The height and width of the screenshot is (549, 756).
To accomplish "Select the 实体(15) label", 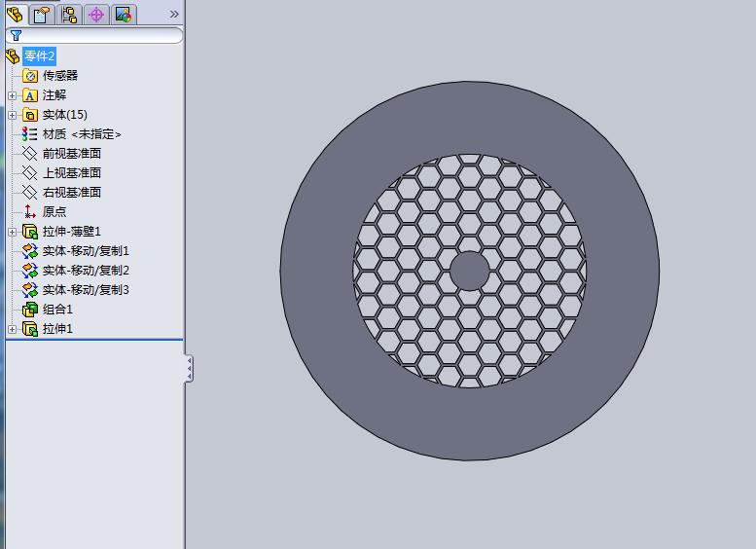I will (65, 114).
